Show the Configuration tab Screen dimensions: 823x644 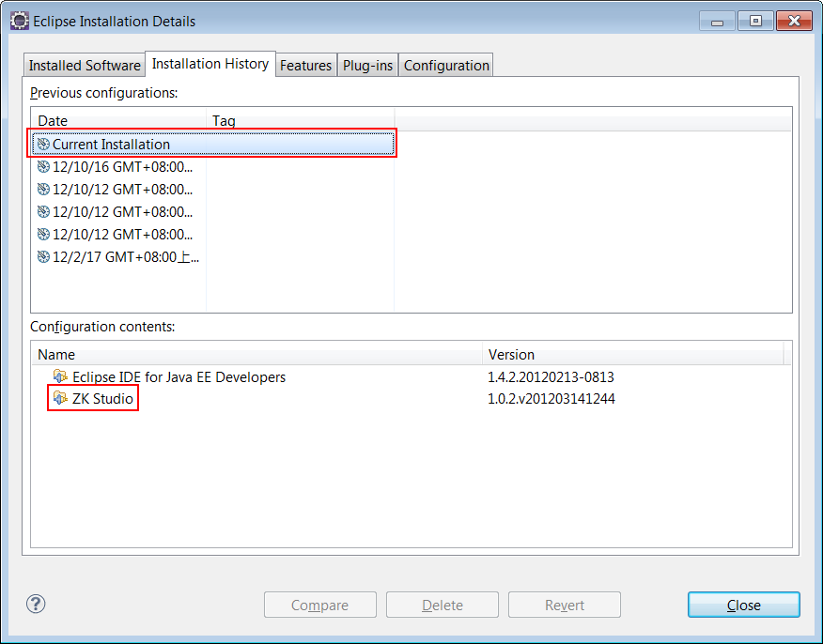446,65
